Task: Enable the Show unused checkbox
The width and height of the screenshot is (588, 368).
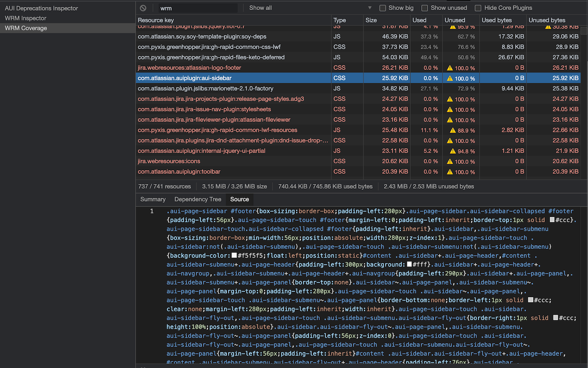Action: click(425, 8)
